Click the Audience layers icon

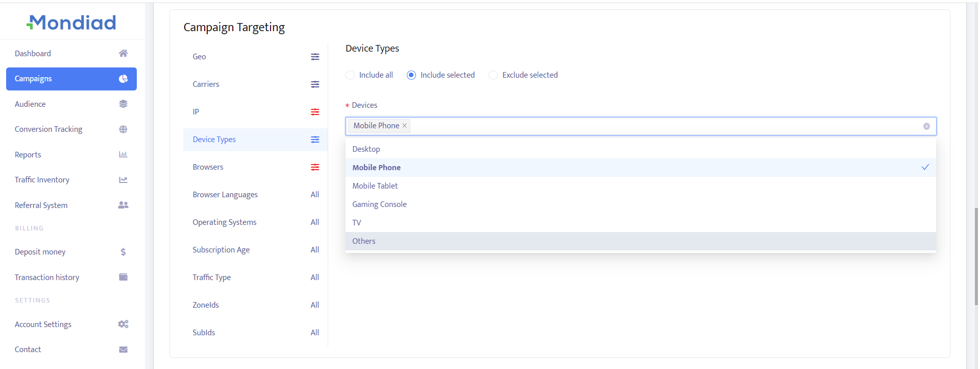point(123,104)
